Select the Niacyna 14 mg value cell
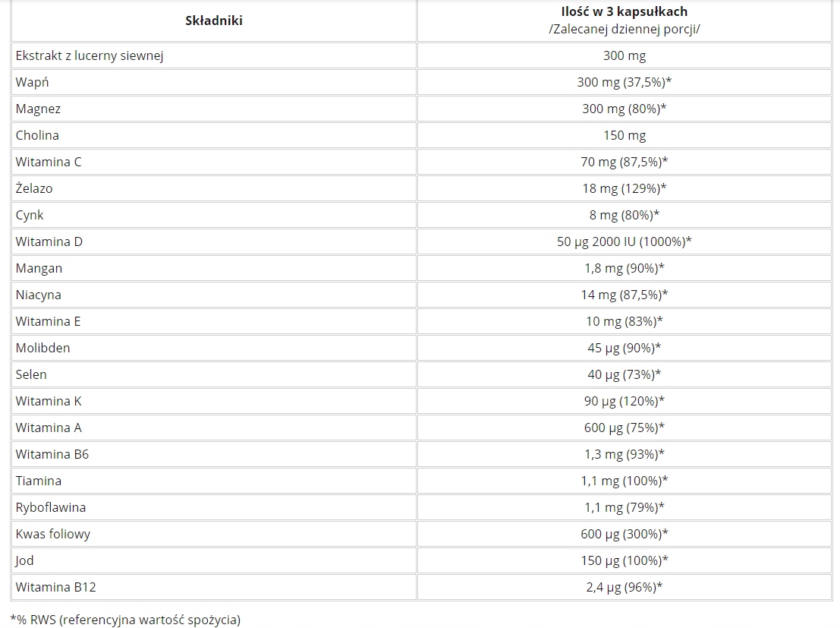The height and width of the screenshot is (628, 840). point(624,295)
